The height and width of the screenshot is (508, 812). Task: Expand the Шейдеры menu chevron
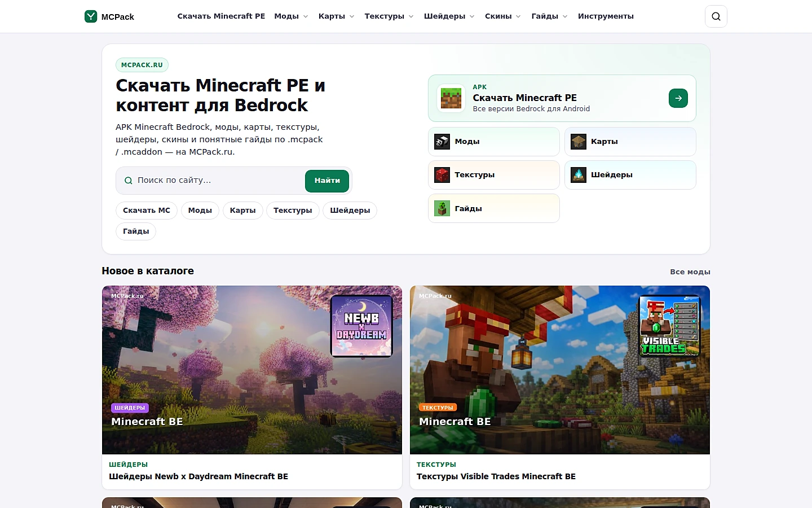(x=472, y=16)
